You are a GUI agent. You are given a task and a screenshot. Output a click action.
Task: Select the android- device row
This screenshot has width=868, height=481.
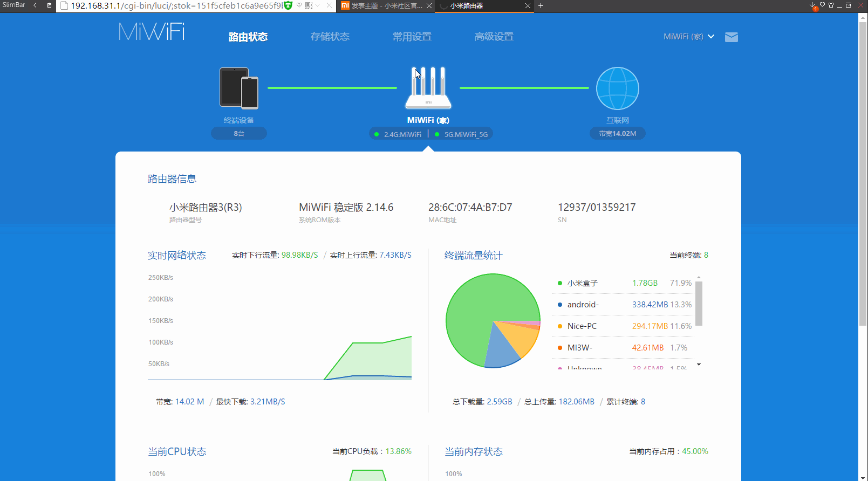(x=623, y=305)
